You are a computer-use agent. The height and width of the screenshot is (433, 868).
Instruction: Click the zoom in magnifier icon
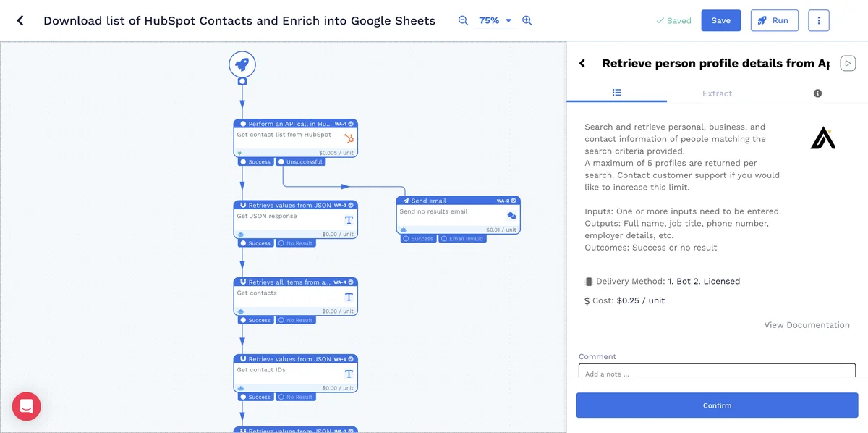(x=527, y=20)
